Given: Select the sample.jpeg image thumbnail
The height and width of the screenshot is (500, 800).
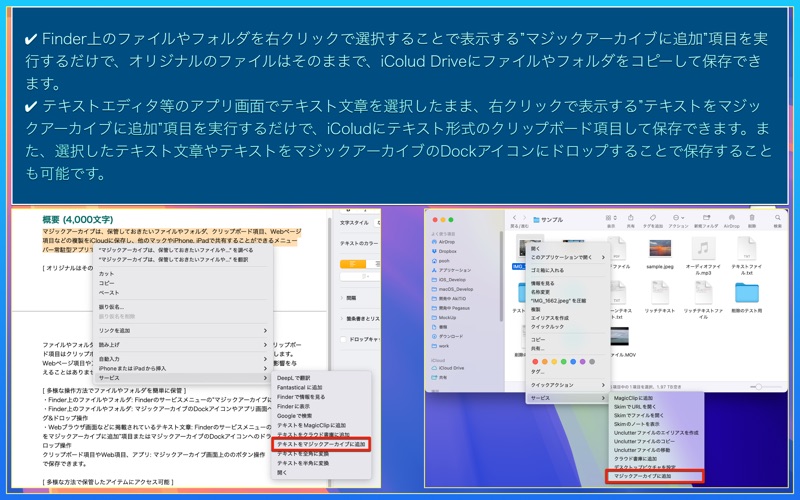Looking at the screenshot, I should coord(660,248).
